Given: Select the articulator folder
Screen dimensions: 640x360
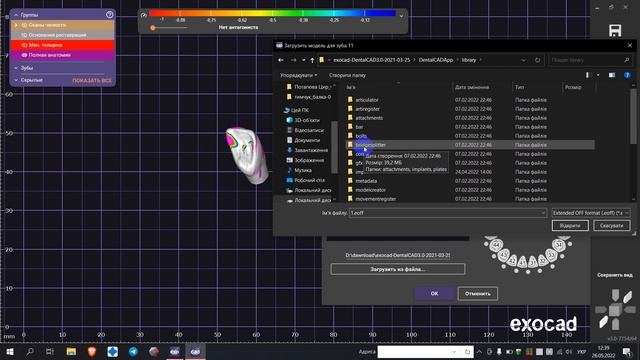Looking at the screenshot, I should click(367, 100).
